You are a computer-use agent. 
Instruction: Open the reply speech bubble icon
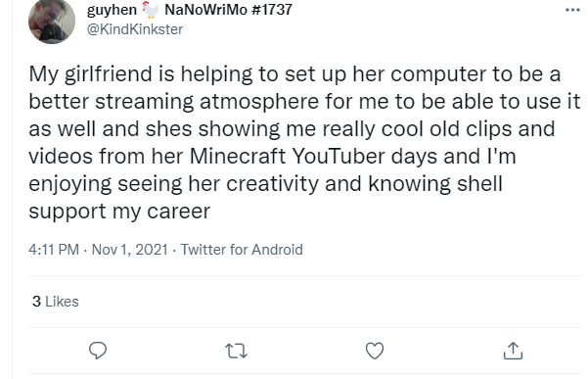(98, 351)
